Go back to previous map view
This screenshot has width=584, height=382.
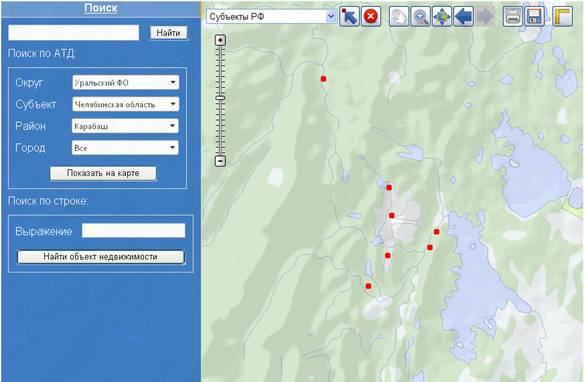point(464,17)
